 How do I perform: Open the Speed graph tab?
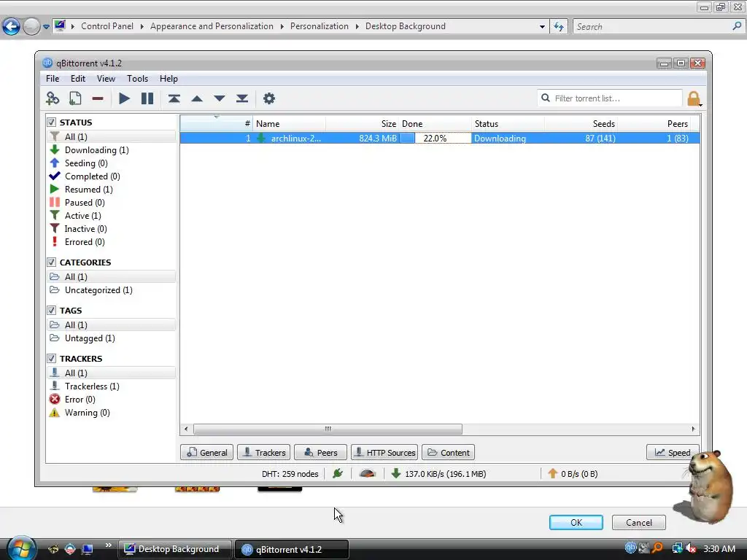pyautogui.click(x=672, y=452)
